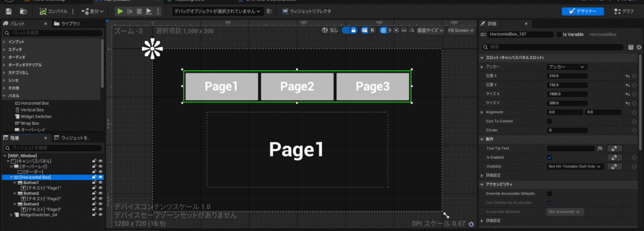
Task: Open details settings gear icon
Action: (x=639, y=47)
